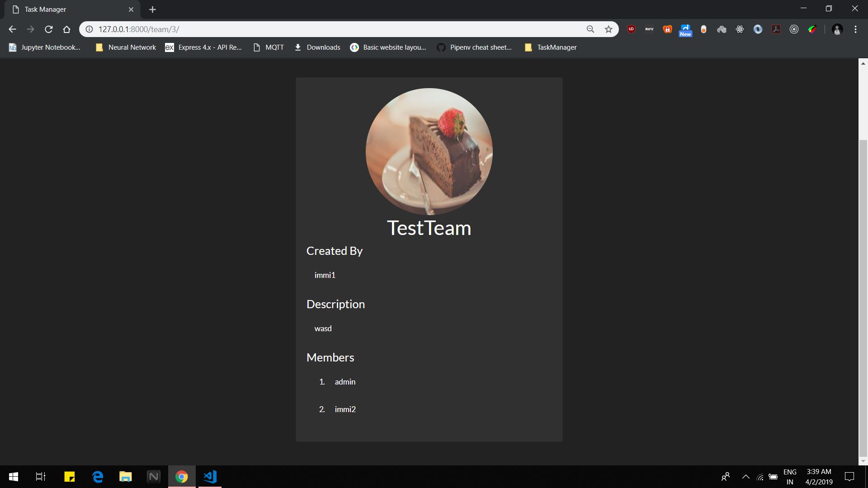Open Sticky Notes from the taskbar
Viewport: 868px width, 488px height.
69,477
